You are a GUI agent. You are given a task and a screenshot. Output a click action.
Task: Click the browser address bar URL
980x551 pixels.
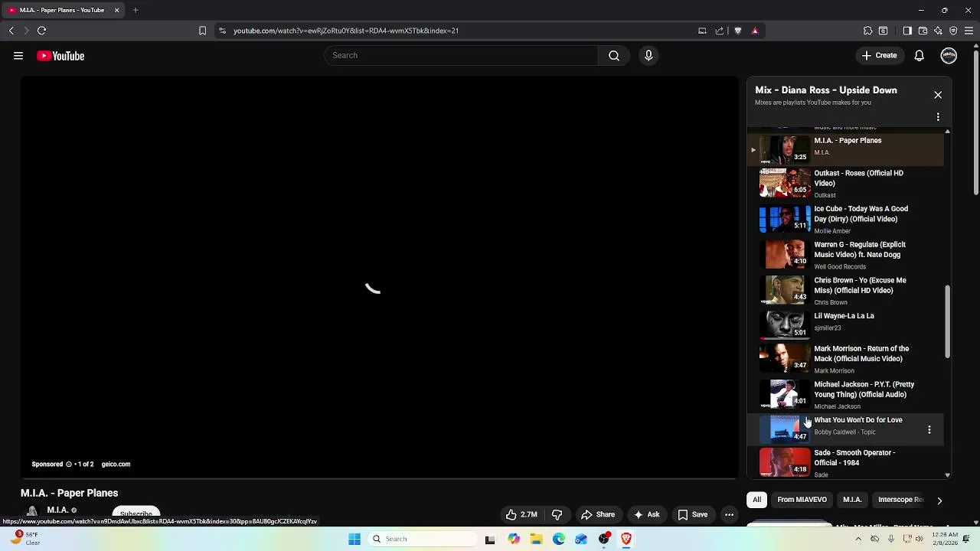(x=346, y=31)
